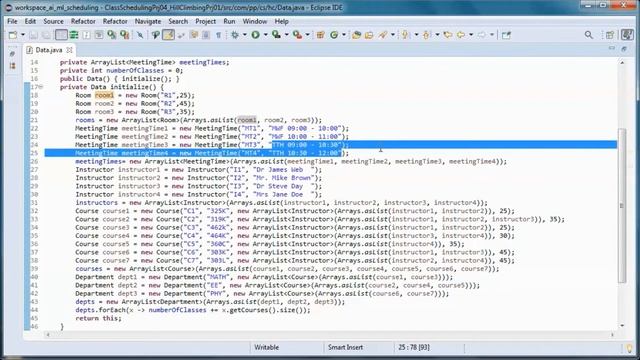This screenshot has height=360, width=640.
Task: Collapse the initialize method fold marker
Action: click(x=41, y=87)
